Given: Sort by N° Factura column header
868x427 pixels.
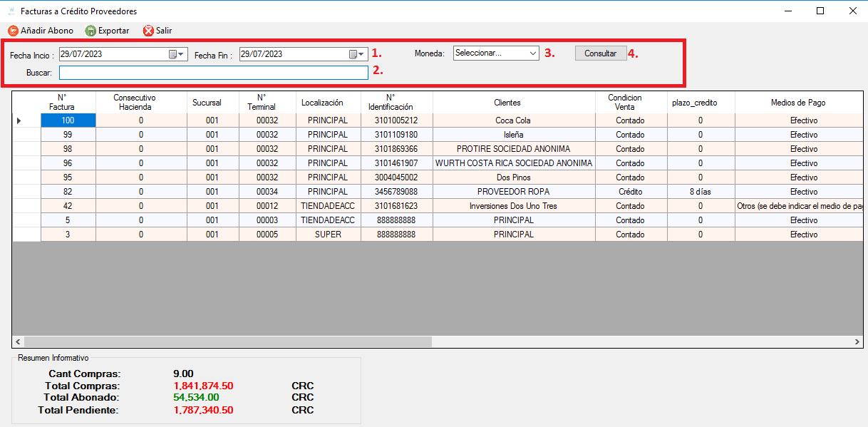Looking at the screenshot, I should (x=68, y=102).
